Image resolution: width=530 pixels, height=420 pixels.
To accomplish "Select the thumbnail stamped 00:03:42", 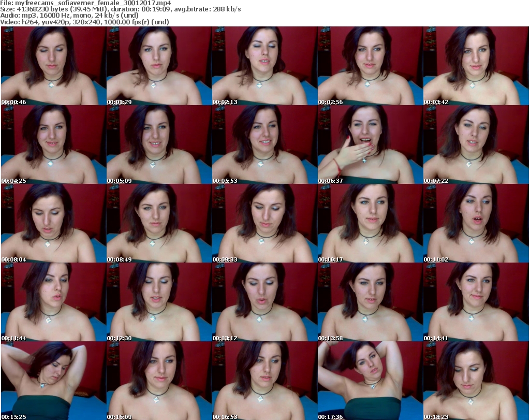I will 476,66.
